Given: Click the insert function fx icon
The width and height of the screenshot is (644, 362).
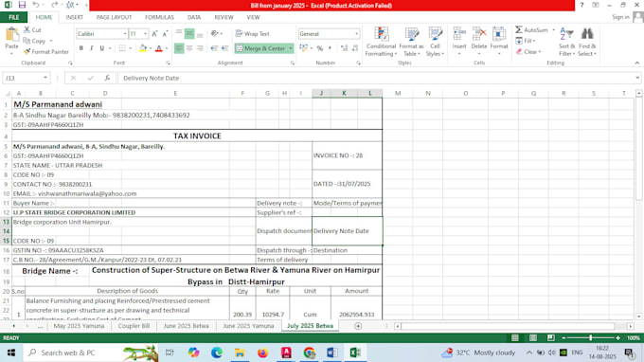Looking at the screenshot, I should (x=107, y=78).
